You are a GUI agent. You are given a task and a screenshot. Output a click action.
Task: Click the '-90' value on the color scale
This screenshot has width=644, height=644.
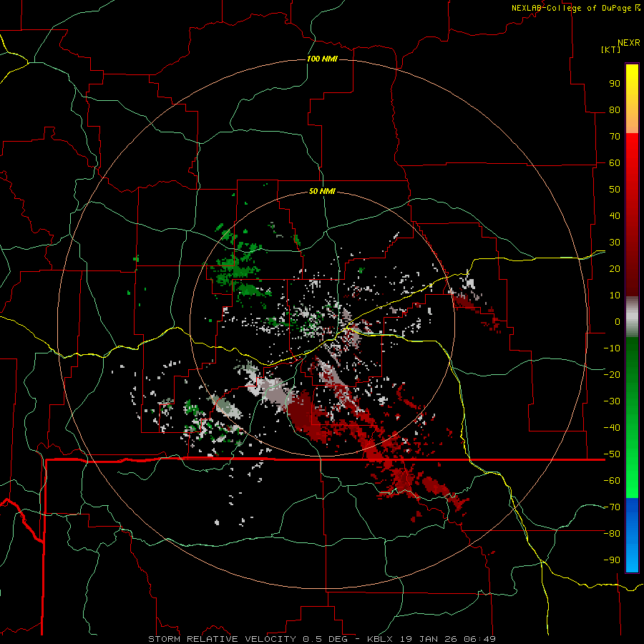[x=612, y=560]
